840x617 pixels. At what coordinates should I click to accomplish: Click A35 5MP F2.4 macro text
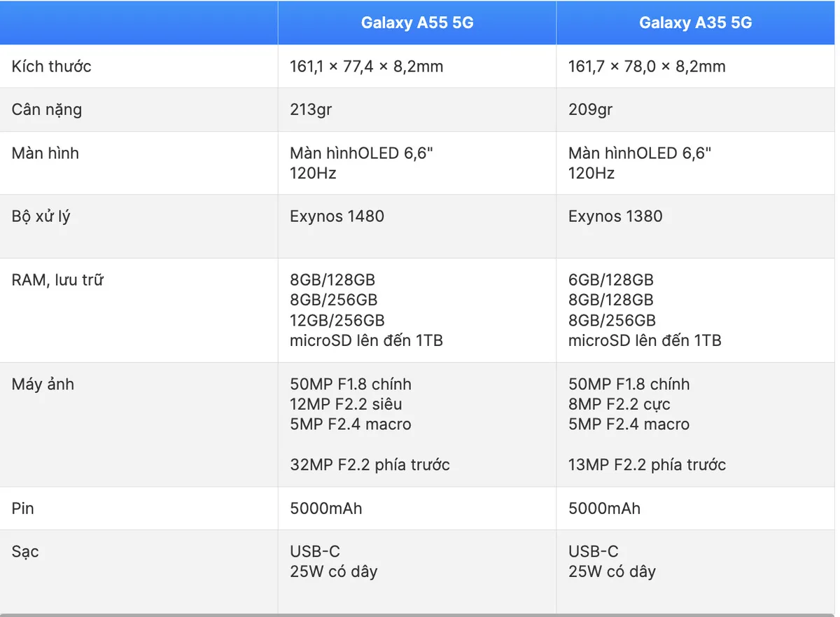[x=629, y=425]
